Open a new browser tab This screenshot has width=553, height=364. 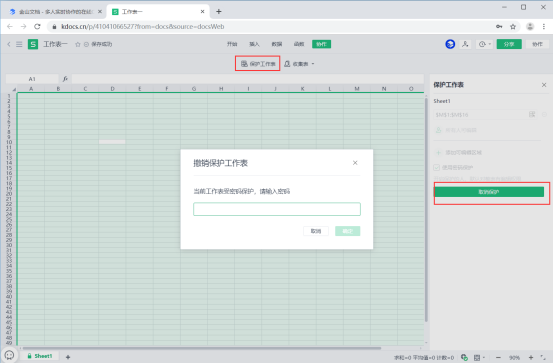tap(219, 12)
